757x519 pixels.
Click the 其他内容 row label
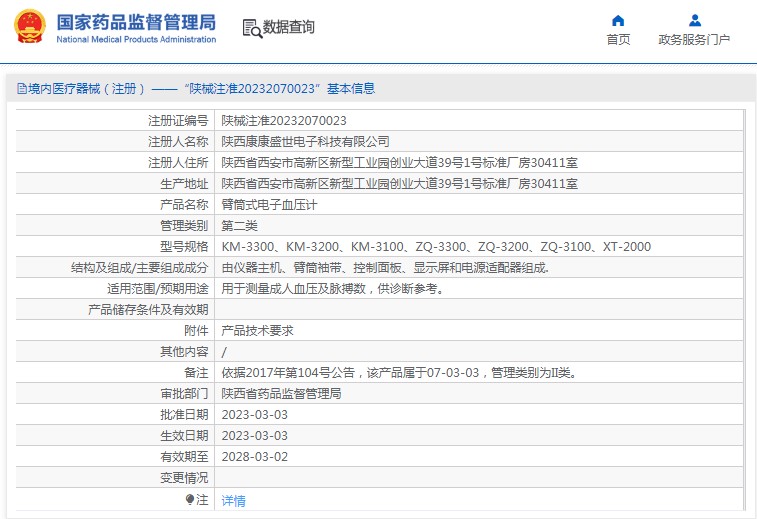click(184, 351)
